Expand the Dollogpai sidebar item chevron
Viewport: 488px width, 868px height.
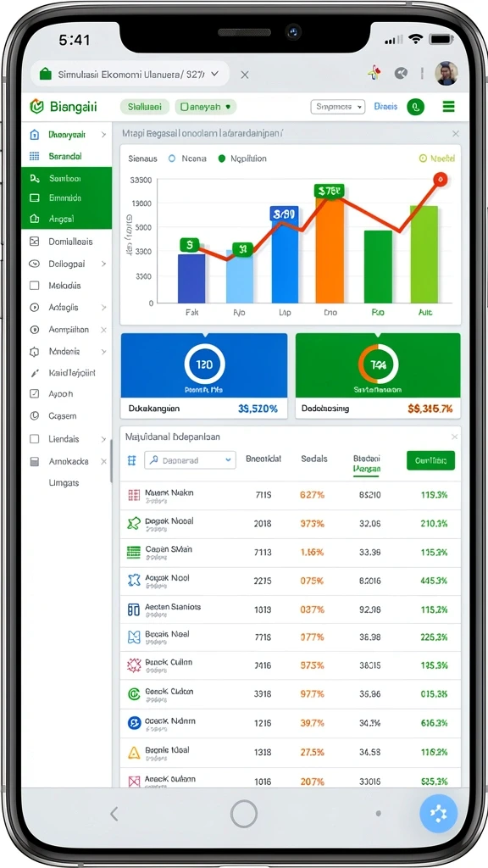pyautogui.click(x=103, y=264)
